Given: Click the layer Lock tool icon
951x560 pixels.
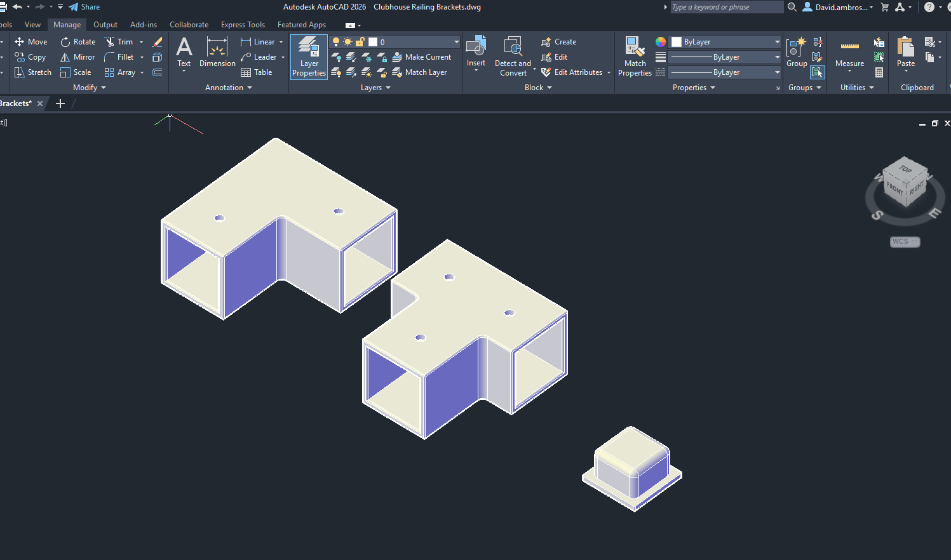Looking at the screenshot, I should [x=382, y=57].
